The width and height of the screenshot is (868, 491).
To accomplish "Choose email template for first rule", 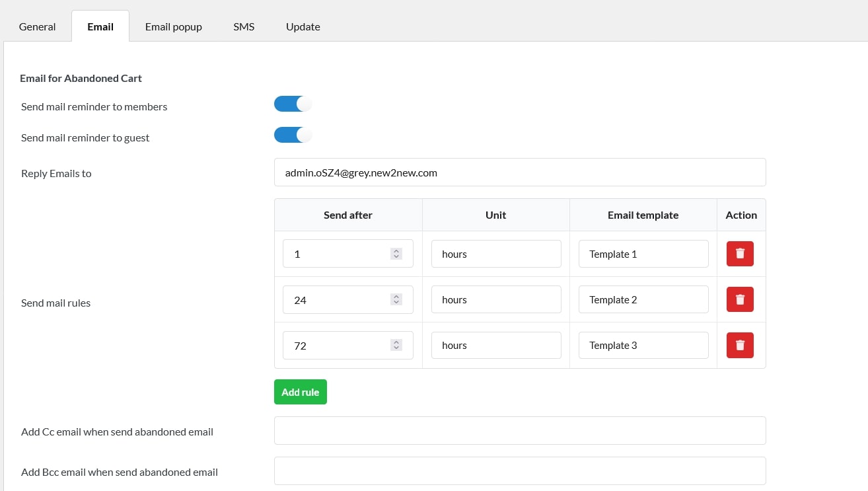I will coord(643,254).
